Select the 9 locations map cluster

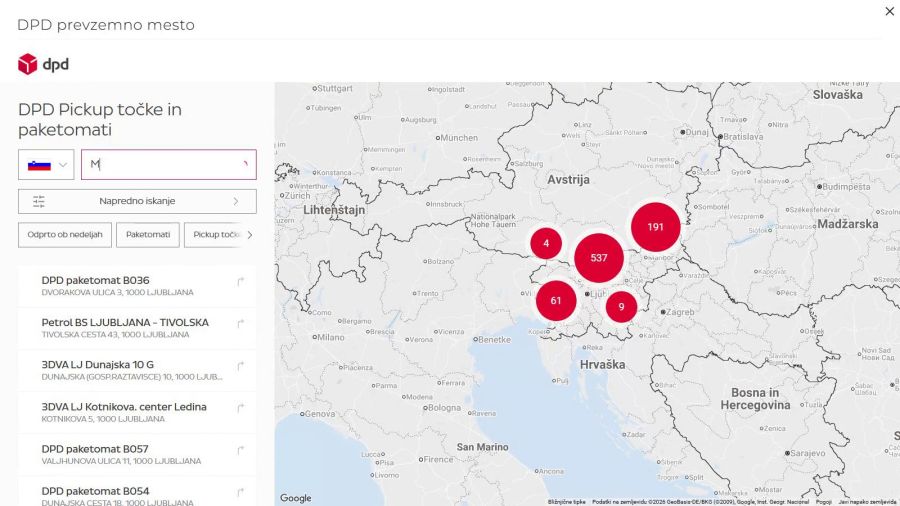(x=621, y=307)
